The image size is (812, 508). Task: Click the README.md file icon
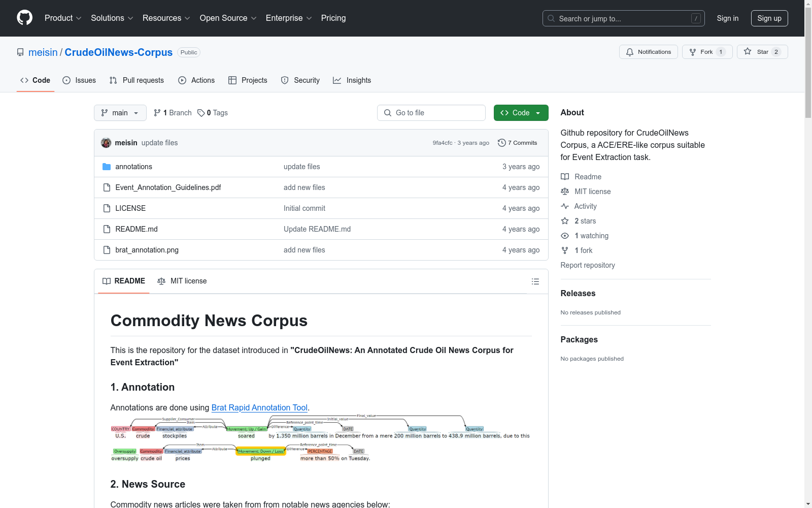point(107,229)
